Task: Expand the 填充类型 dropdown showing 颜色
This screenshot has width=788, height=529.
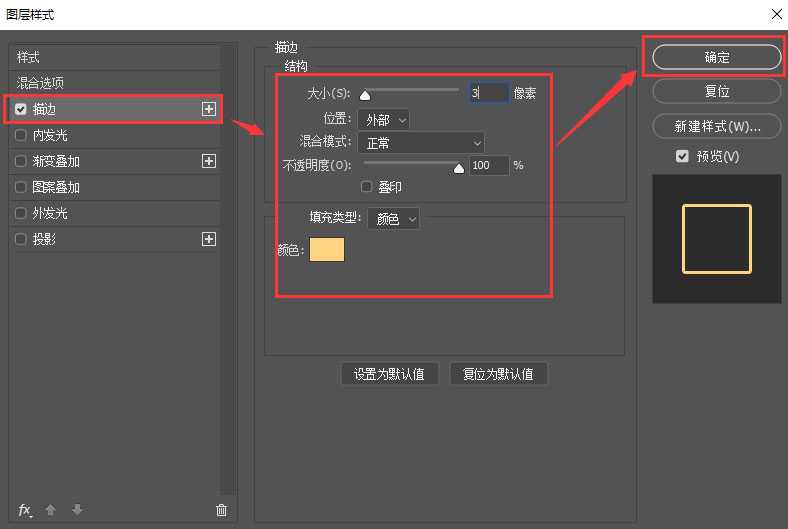Action: pos(393,219)
